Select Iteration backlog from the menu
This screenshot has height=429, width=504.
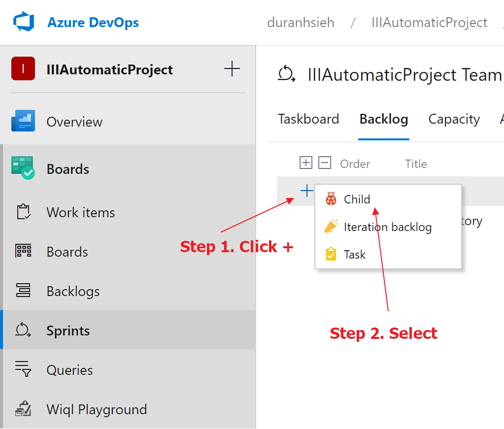[388, 227]
